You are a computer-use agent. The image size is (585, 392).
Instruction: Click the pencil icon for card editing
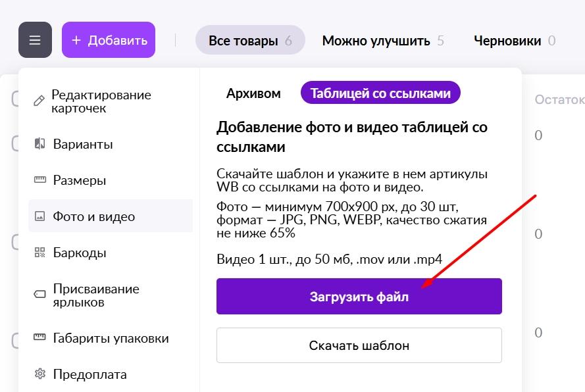pyautogui.click(x=39, y=101)
